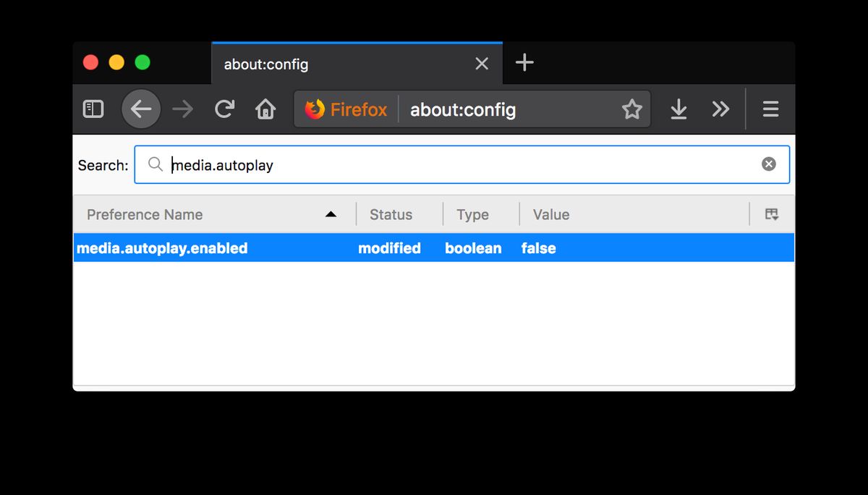Open the hamburger application menu
868x495 pixels.
click(771, 109)
